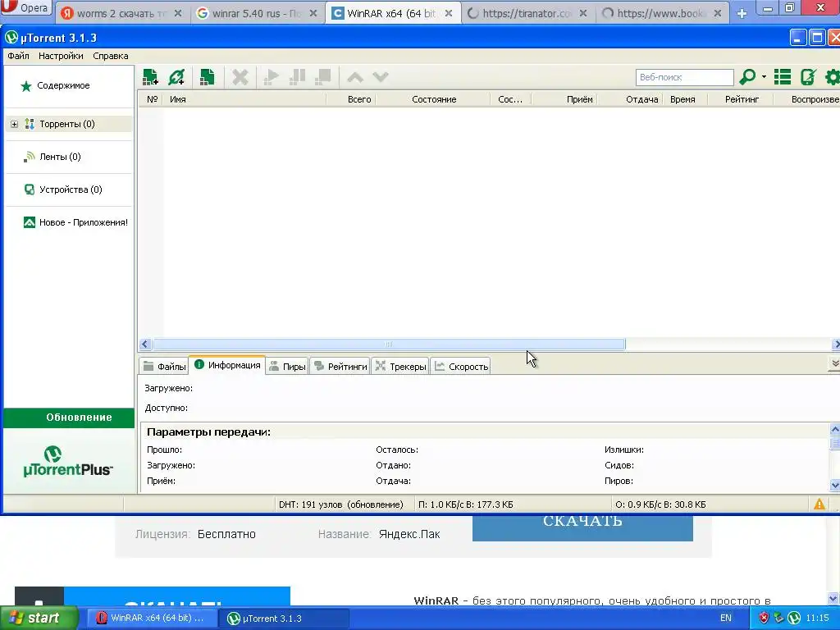Switch to the Файлы tab
Viewport: 840px width, 630px height.
164,367
